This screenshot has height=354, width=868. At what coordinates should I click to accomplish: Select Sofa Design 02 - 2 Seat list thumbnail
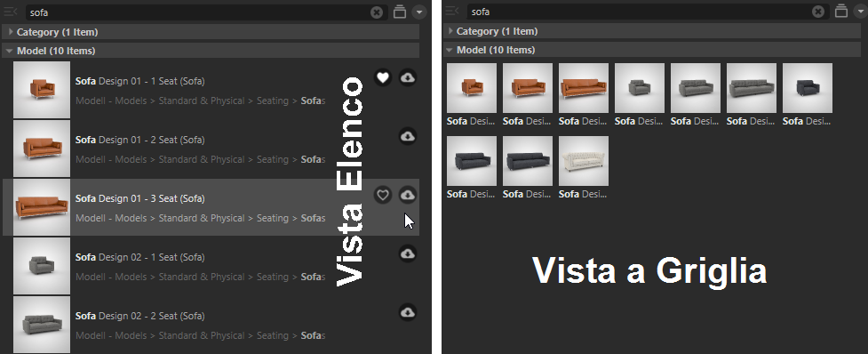[42, 325]
